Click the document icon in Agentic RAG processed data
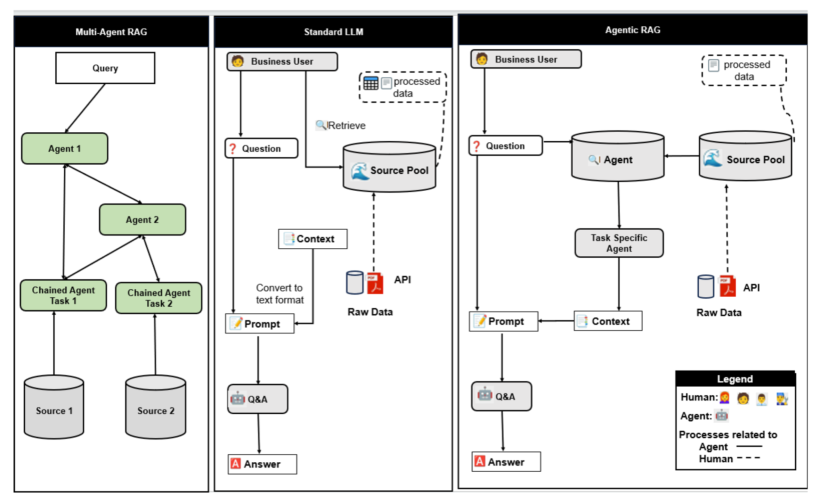 point(713,66)
